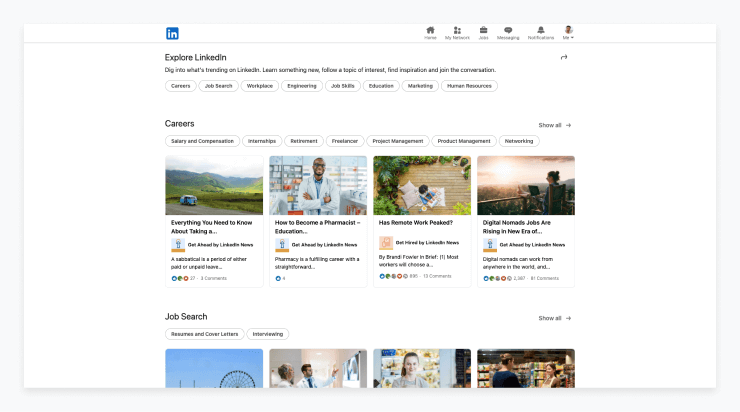The width and height of the screenshot is (740, 412).
Task: Click the like icon on pharmacist card
Action: coord(278,278)
